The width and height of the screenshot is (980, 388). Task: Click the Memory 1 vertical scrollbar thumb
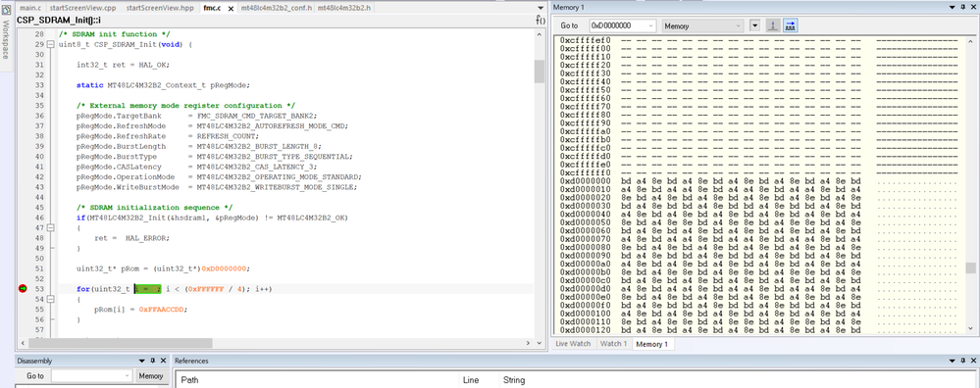point(970,267)
